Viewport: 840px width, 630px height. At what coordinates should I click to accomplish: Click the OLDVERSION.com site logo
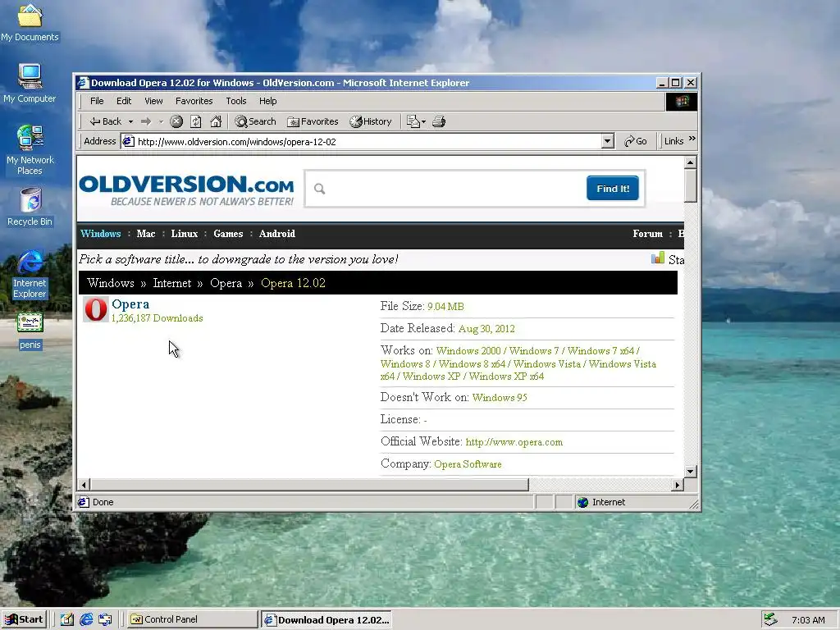186,189
